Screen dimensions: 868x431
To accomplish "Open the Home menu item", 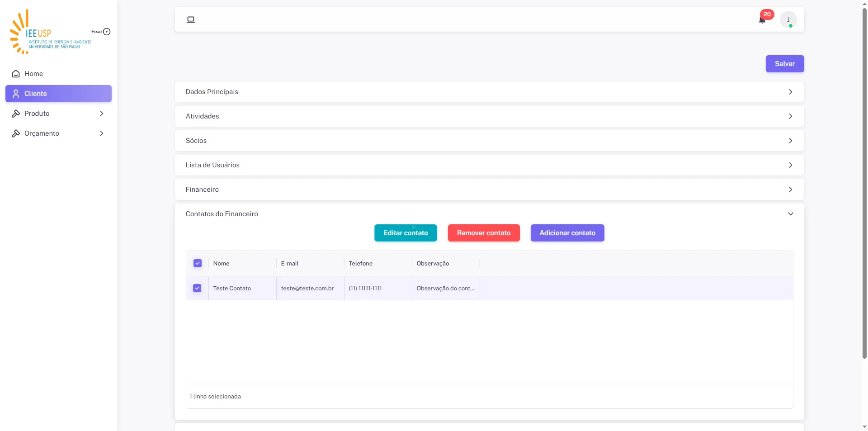I will tap(58, 74).
